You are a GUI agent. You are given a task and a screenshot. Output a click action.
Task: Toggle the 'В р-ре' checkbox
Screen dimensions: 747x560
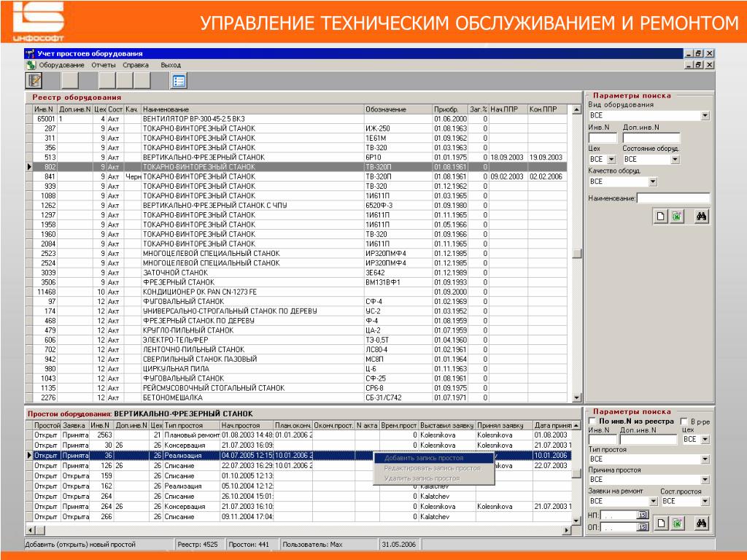click(684, 421)
